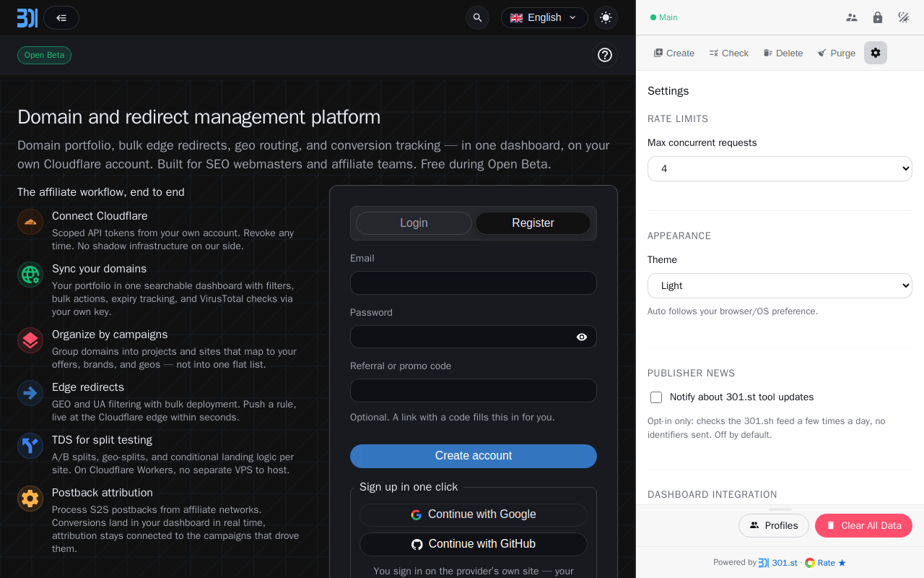924x578 pixels.
Task: Click the arrow icon beside Edge redirects
Action: tap(30, 393)
